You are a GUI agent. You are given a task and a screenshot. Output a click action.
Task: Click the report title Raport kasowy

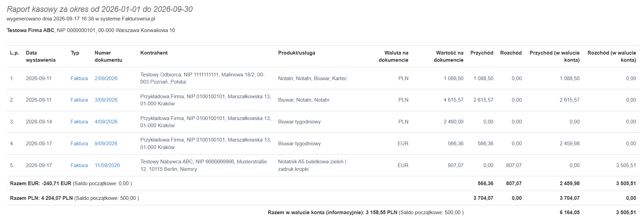[x=100, y=9]
